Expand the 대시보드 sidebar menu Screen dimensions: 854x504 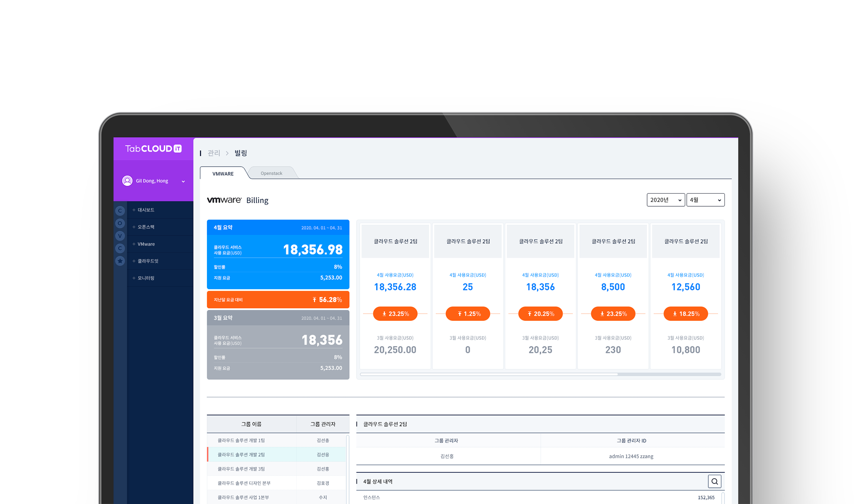[146, 210]
